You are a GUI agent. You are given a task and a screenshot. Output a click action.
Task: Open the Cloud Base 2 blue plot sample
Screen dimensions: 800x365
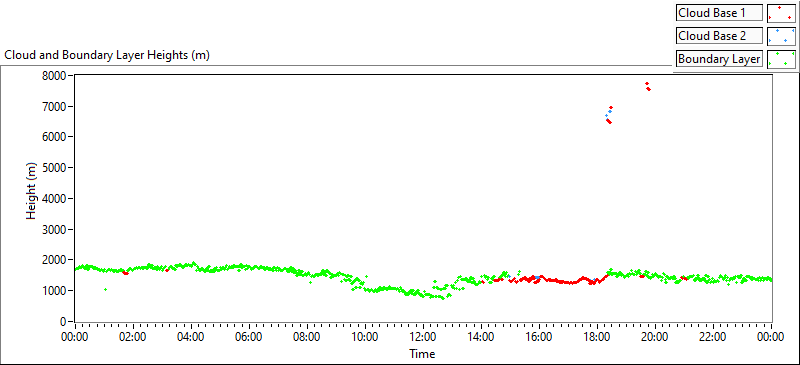point(781,36)
